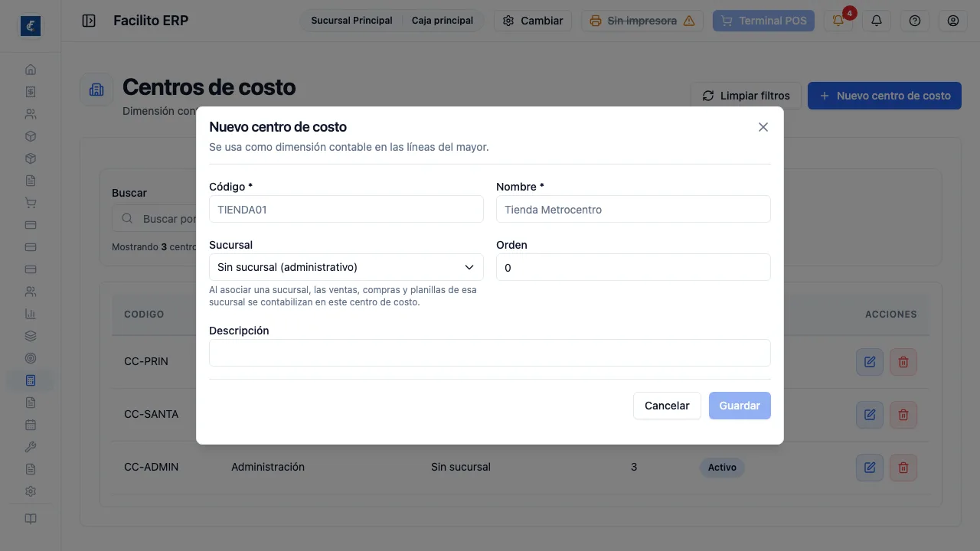Open the home icon in the sidebar
The height and width of the screenshot is (551, 980).
(x=31, y=70)
